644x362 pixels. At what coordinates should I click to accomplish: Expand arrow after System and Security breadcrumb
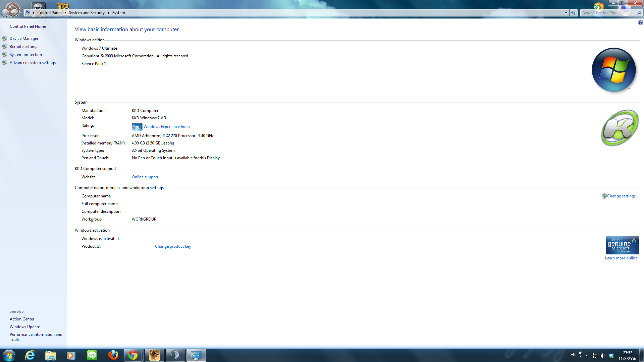click(108, 13)
